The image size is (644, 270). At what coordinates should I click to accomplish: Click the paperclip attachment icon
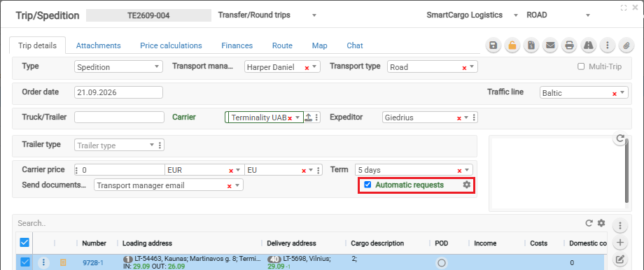coord(626,45)
